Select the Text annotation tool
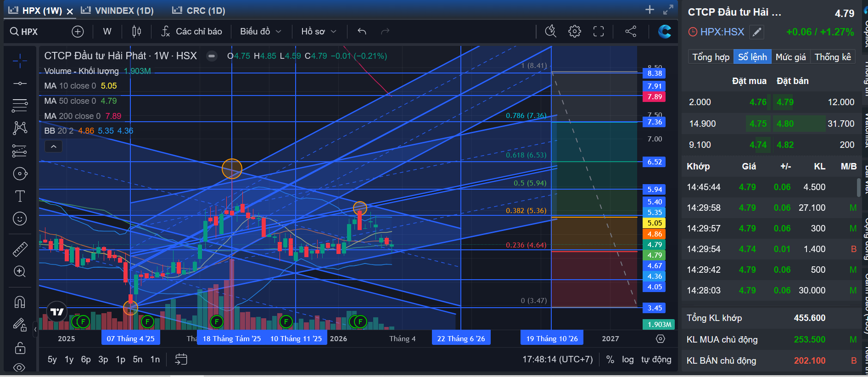 pos(20,196)
